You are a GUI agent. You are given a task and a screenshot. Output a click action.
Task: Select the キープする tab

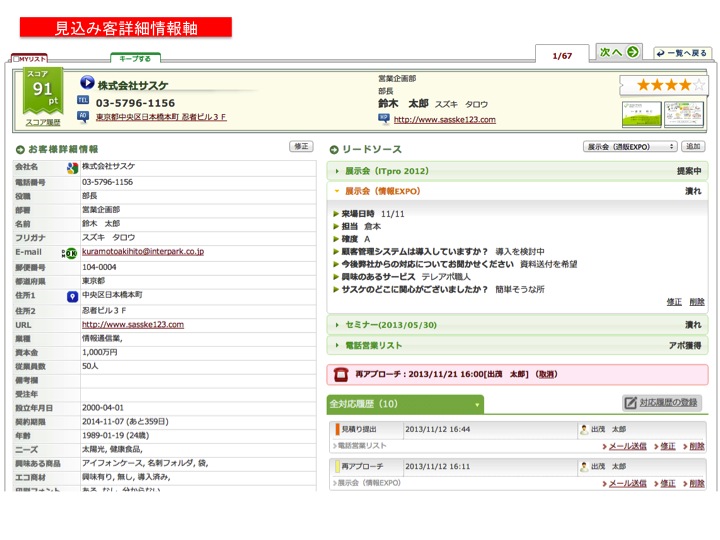pyautogui.click(x=135, y=59)
